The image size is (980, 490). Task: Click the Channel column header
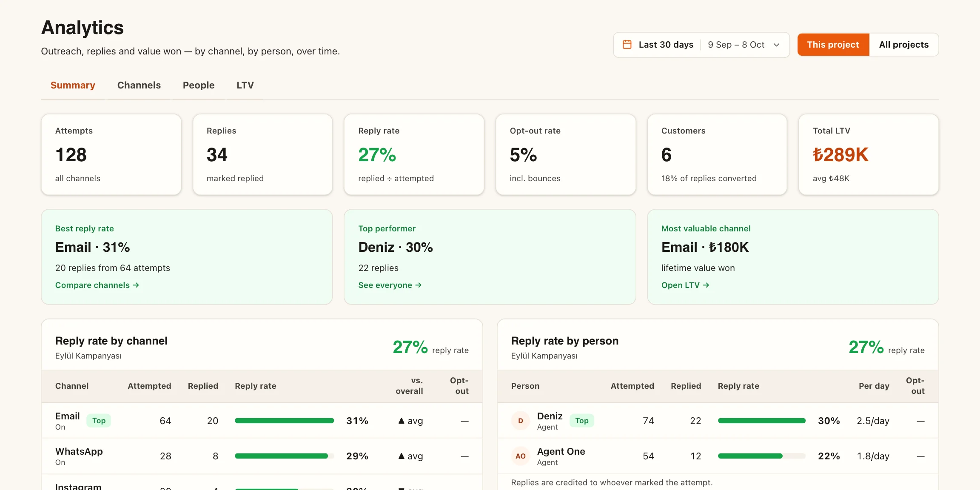(72, 386)
